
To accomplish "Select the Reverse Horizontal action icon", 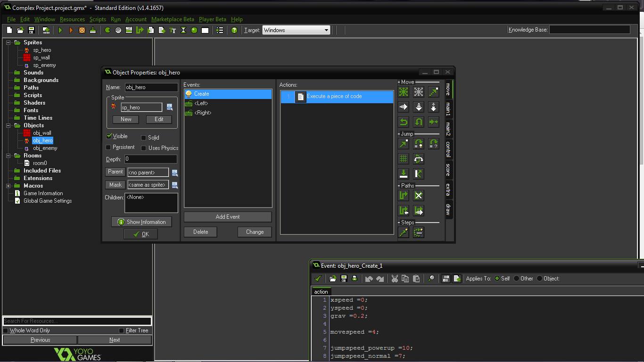I will (404, 122).
